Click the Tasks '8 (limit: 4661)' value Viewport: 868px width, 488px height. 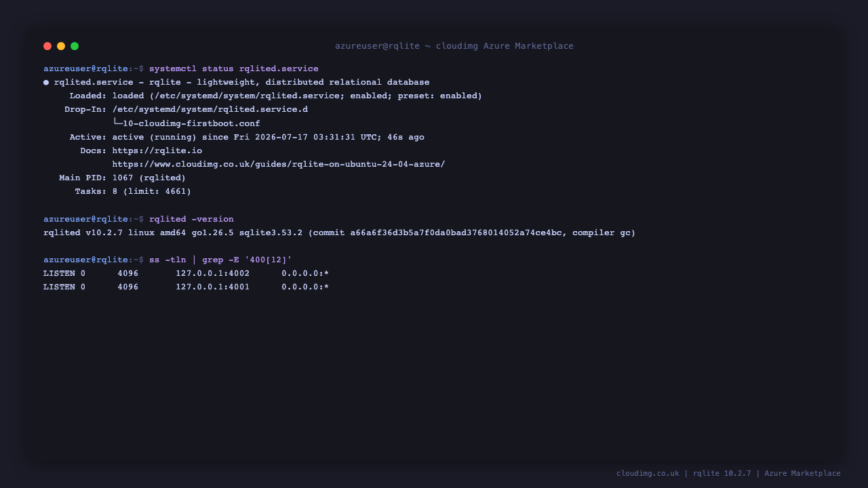pos(152,192)
